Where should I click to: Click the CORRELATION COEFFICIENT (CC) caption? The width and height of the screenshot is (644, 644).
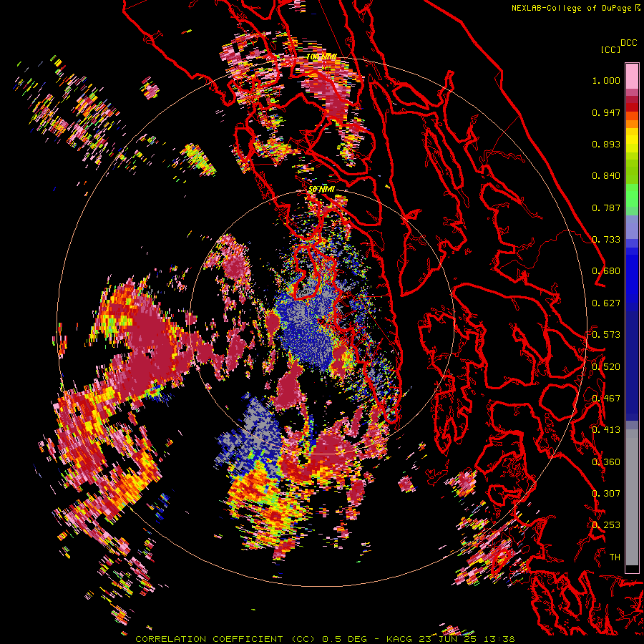tap(225, 639)
